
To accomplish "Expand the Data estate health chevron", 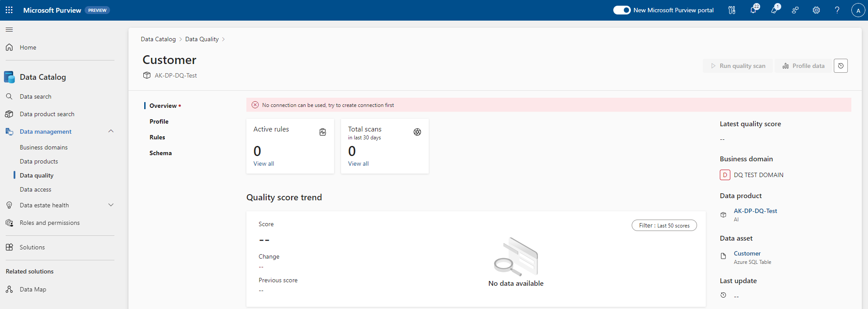I will pos(111,205).
